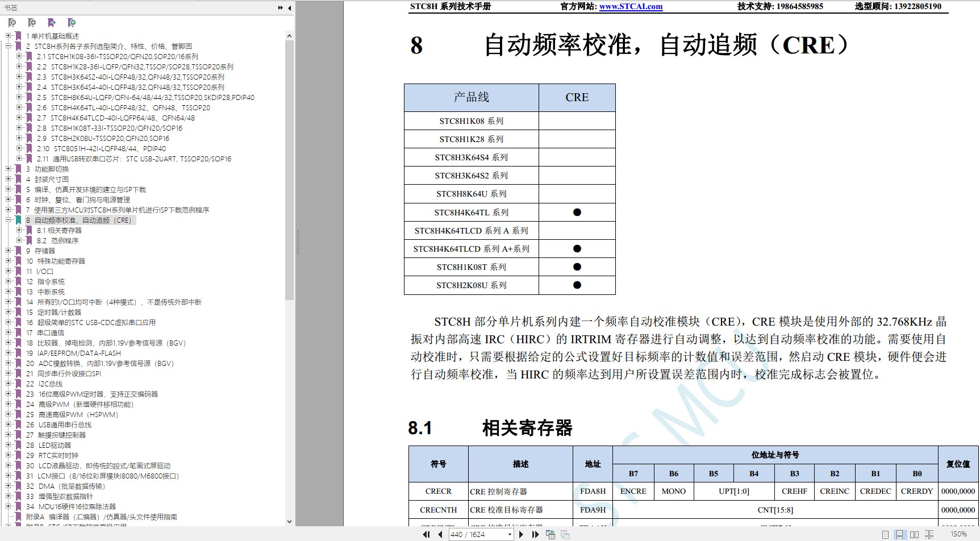The width and height of the screenshot is (980, 541).
Task: Click the bookmark icon of chapter 9 存储器
Action: (18, 251)
